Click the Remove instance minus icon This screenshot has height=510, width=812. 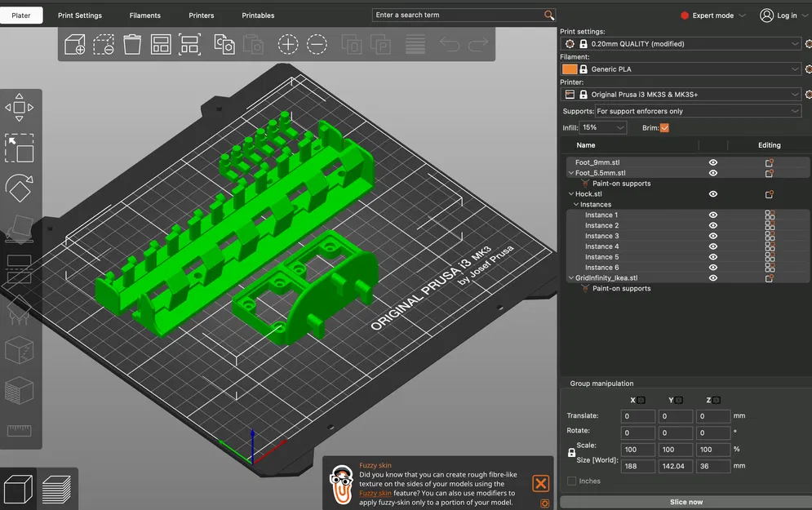click(317, 45)
